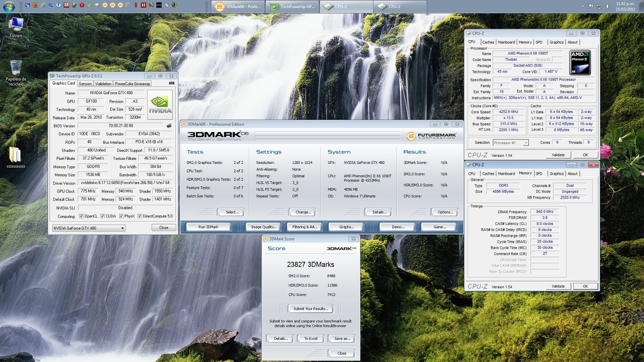Open the Sensors tab in GPU-Z
Screen dimensions: 644x362
[x=85, y=84]
